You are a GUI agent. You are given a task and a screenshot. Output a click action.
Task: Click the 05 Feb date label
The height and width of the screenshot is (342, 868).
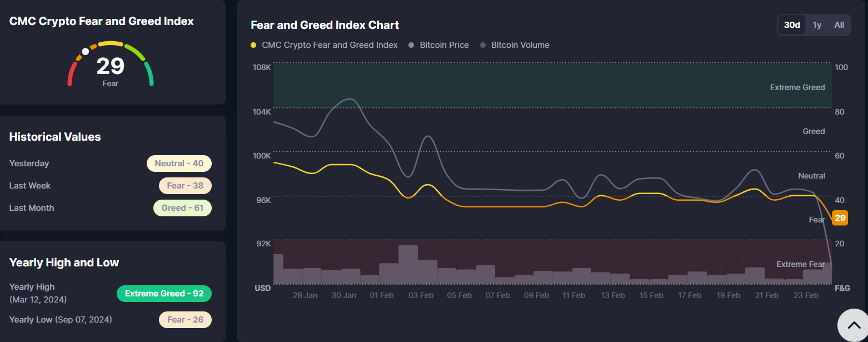(x=459, y=295)
